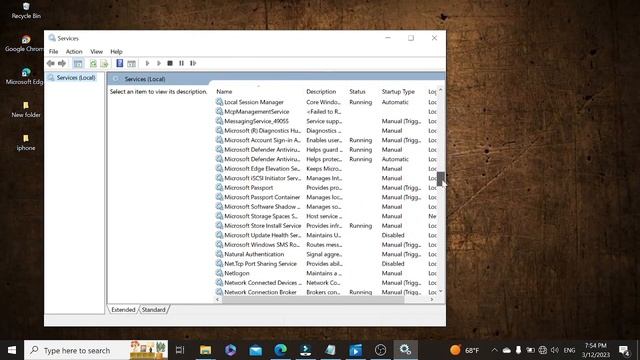Image resolution: width=640 pixels, height=360 pixels.
Task: Select the Local Session Manager service
Action: 325,102
